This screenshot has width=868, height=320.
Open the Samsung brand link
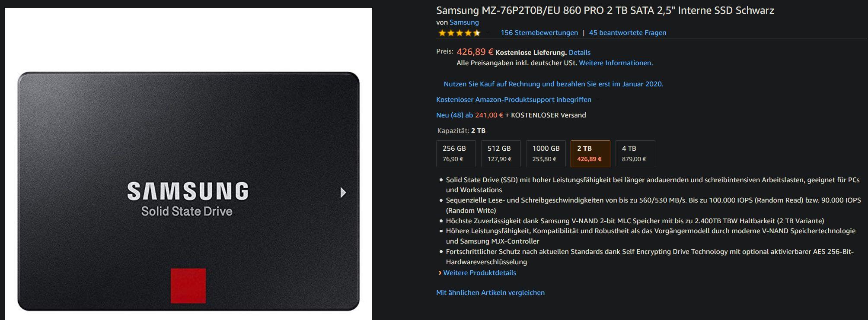point(464,22)
